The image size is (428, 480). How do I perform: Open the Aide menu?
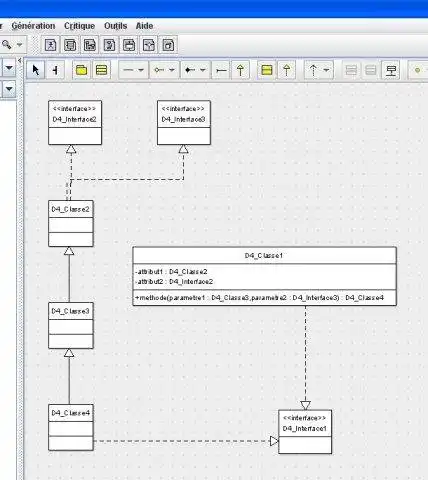(144, 26)
